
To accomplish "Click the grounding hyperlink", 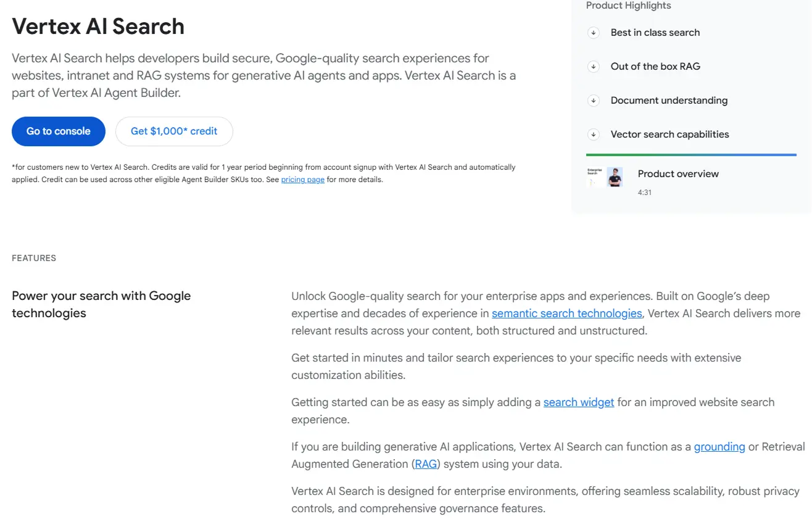I will tap(719, 446).
